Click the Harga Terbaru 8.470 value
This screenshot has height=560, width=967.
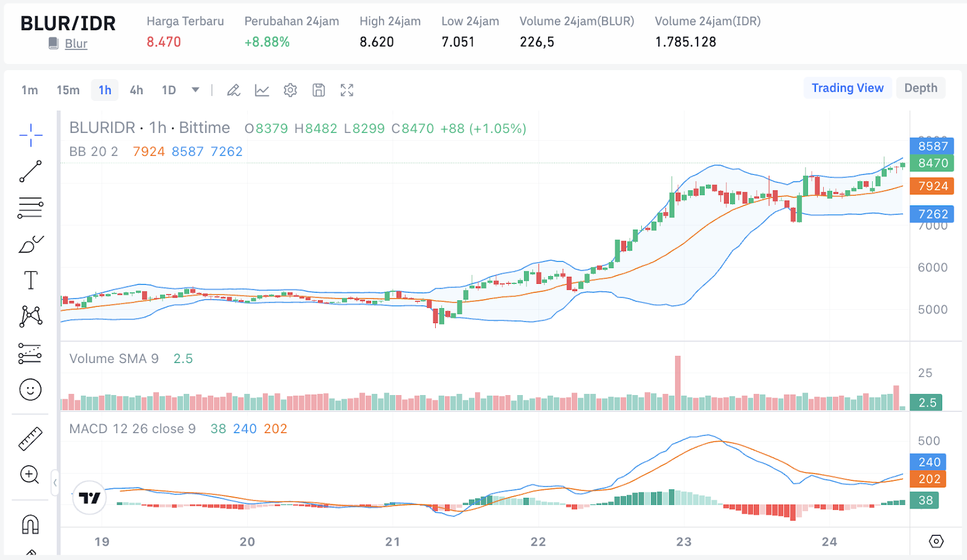(x=164, y=42)
